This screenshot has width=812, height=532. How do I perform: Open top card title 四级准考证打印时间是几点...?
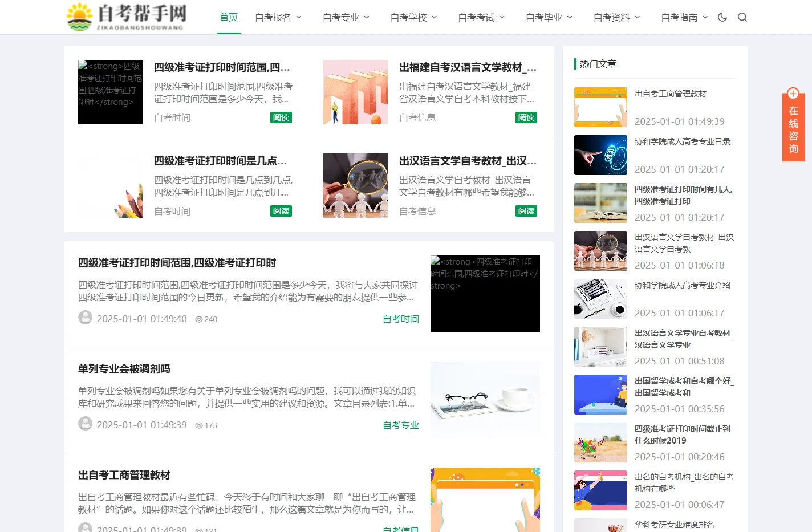[221, 161]
